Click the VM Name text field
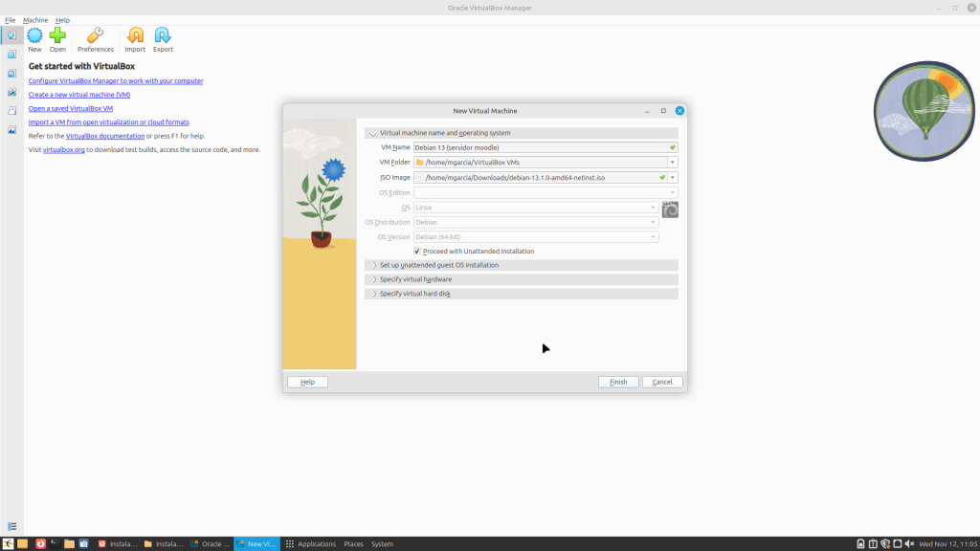980x551 pixels. [x=540, y=147]
